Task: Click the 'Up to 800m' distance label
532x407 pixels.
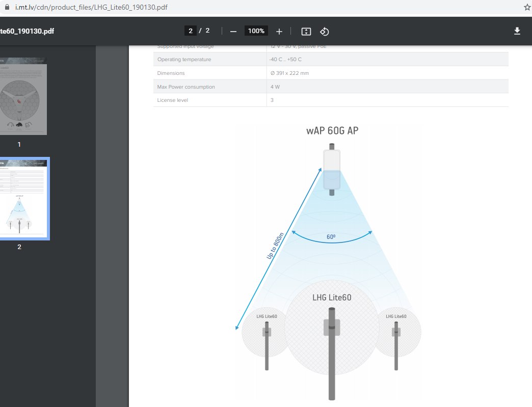Action: point(275,246)
